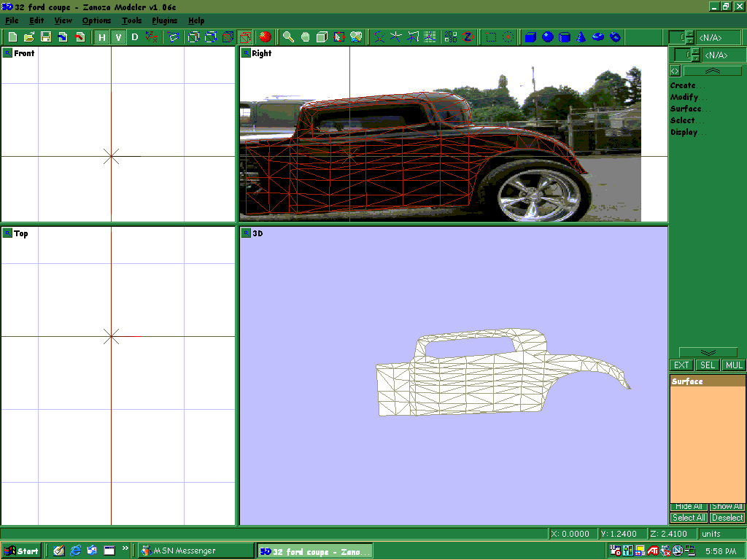The image size is (747, 560).
Task: Click the 2D/3D switch icon
Action: pyautogui.click(x=450, y=37)
